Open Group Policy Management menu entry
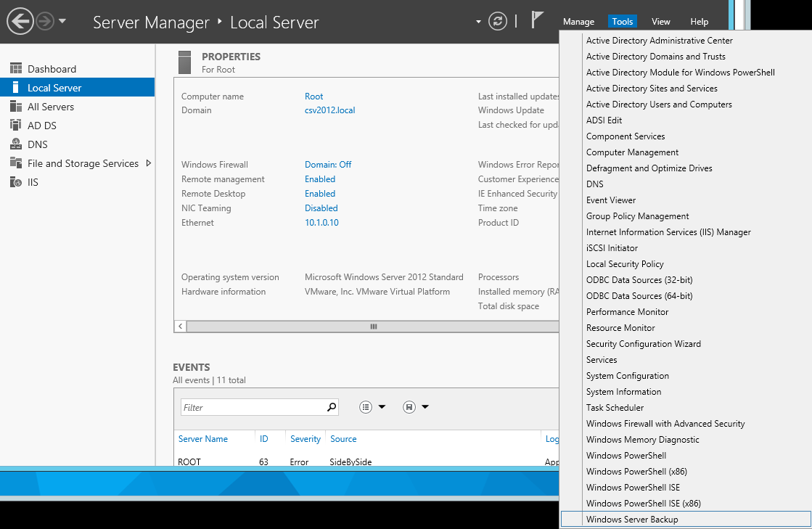The image size is (812, 529). (x=637, y=216)
